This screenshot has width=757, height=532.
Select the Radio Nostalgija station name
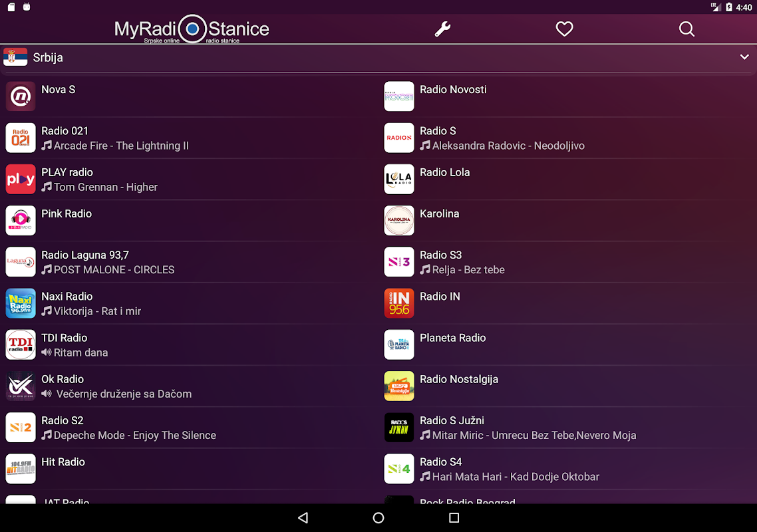tap(459, 380)
